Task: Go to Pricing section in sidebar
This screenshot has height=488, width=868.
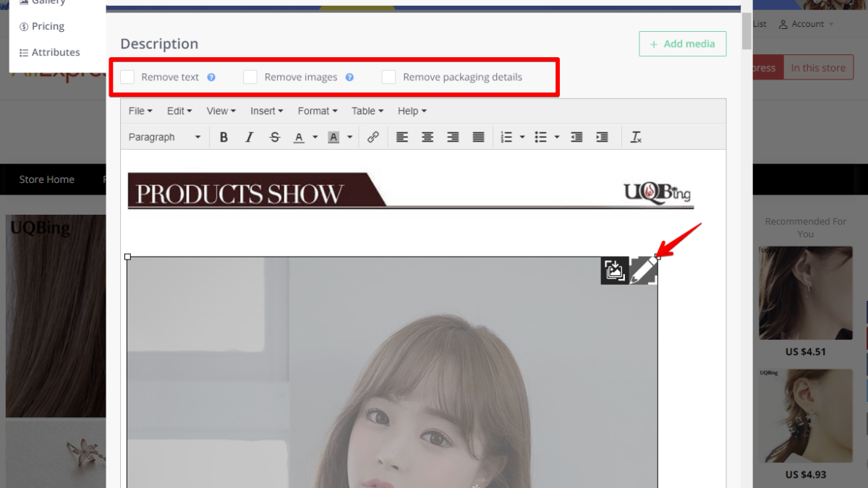Action: 48,27
